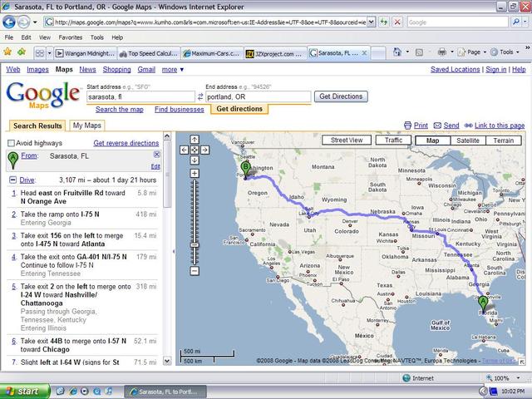Remove the From Sarasota destination X icon
Viewport: 532px width, 399px height.
pyautogui.click(x=156, y=155)
